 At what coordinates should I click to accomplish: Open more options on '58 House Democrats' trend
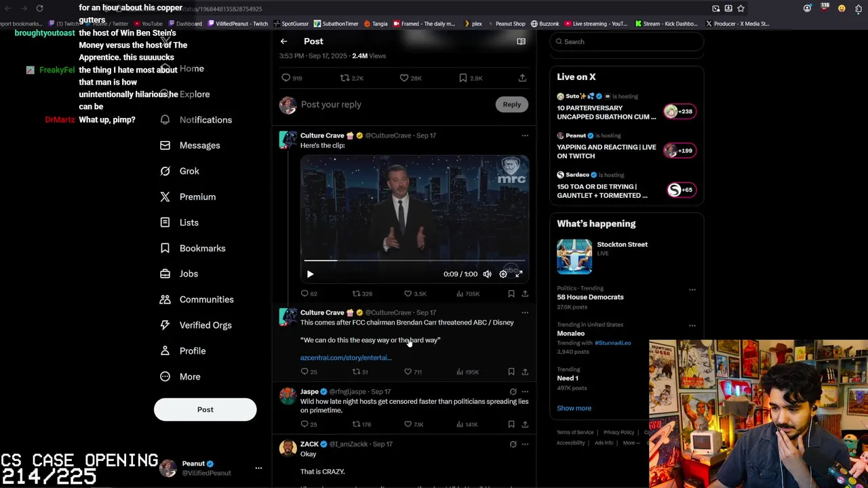point(692,290)
